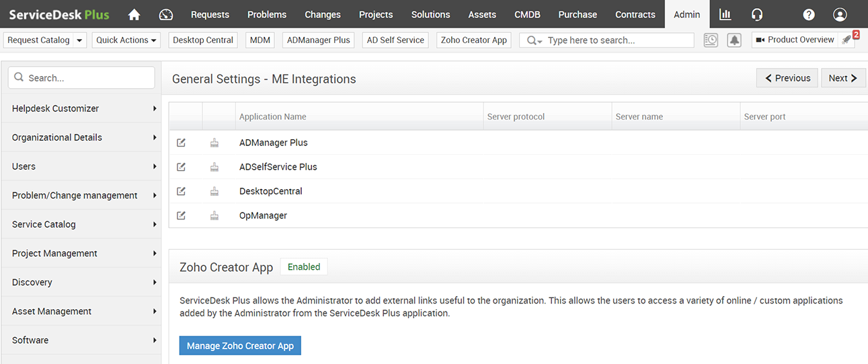Open the Reports bar chart icon
868x364 pixels.
tap(725, 14)
